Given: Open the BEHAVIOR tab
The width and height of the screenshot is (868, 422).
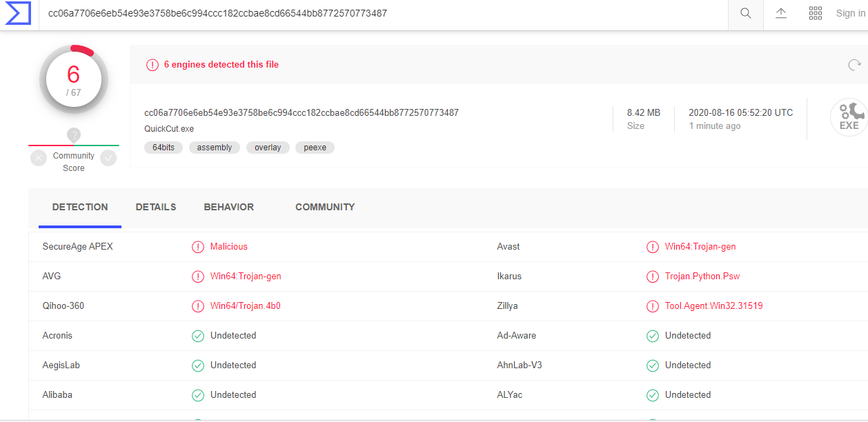Looking at the screenshot, I should point(228,207).
